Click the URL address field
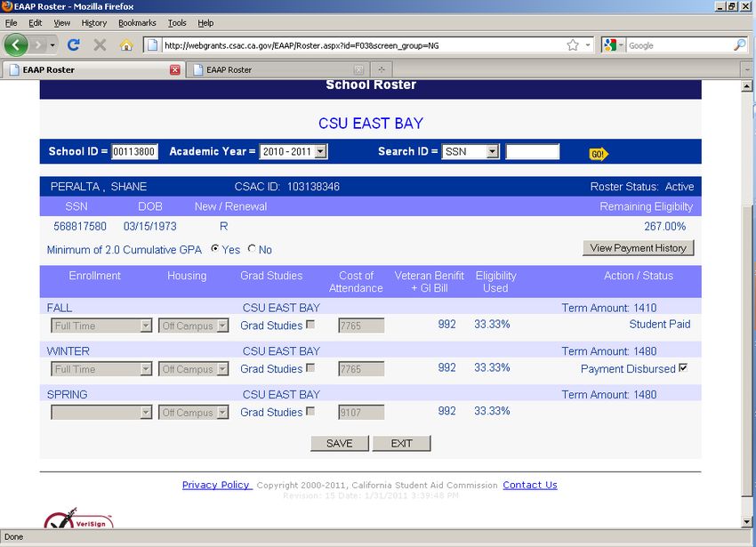Image resolution: width=756 pixels, height=547 pixels. 362,45
